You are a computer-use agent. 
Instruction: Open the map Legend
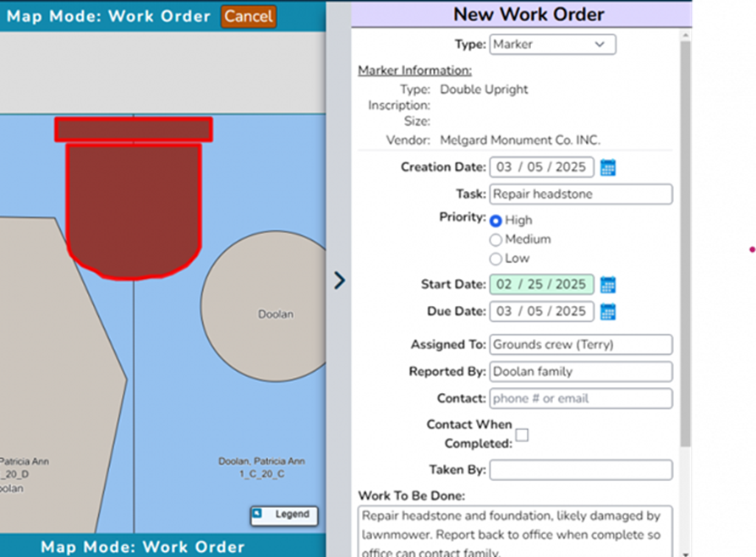(x=284, y=515)
